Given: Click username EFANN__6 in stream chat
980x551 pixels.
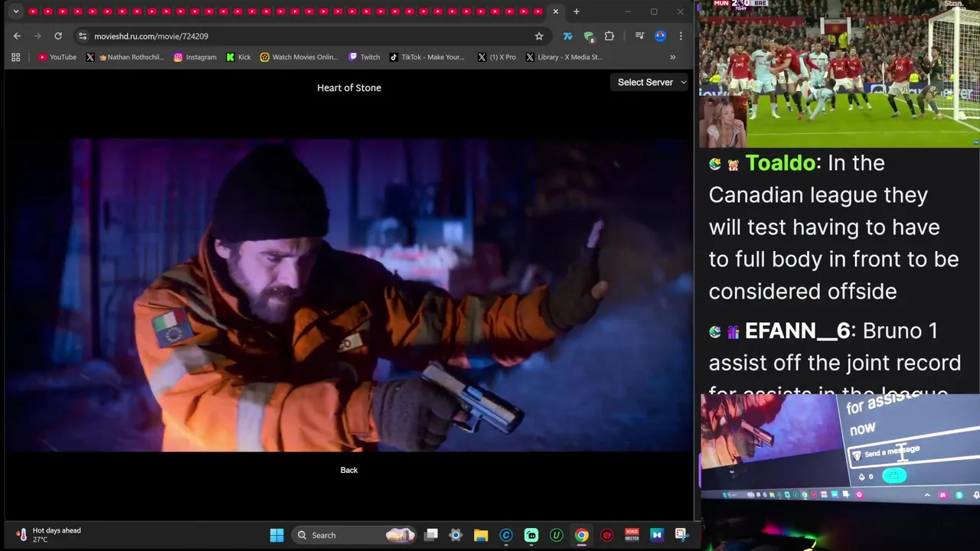Looking at the screenshot, I should 797,331.
